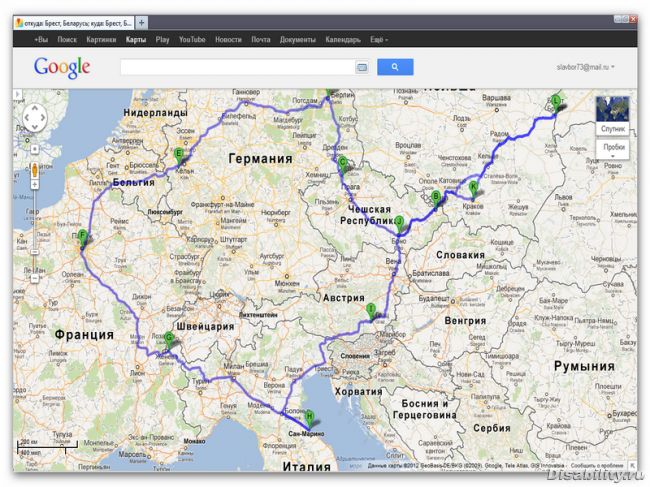This screenshot has height=487, width=650.
Task: Click the Румыния country label
Action: pos(584,366)
